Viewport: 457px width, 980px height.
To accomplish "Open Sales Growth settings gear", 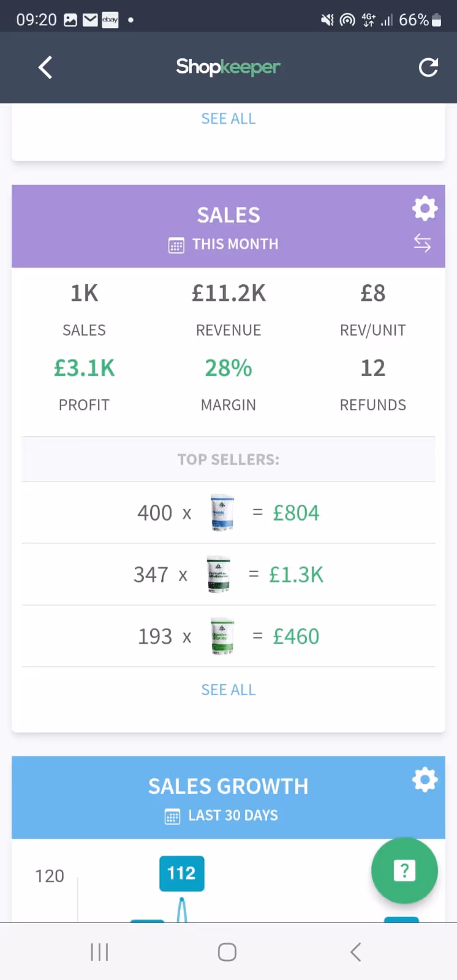I will pos(425,780).
